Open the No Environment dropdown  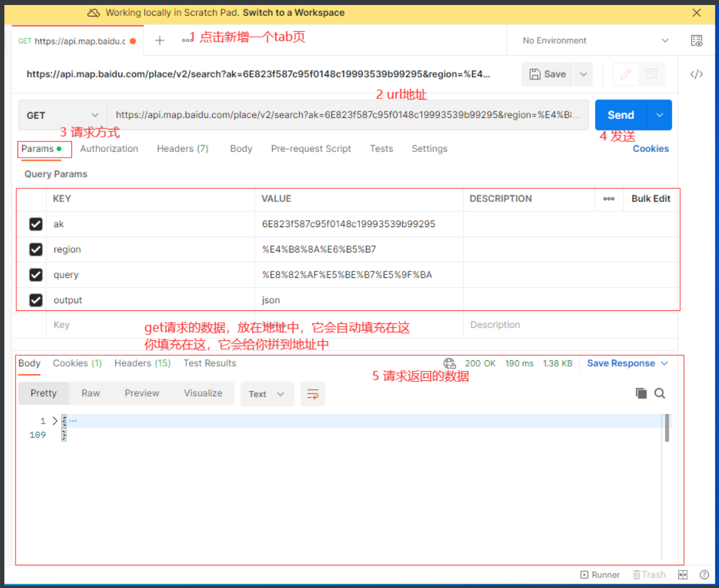click(595, 40)
